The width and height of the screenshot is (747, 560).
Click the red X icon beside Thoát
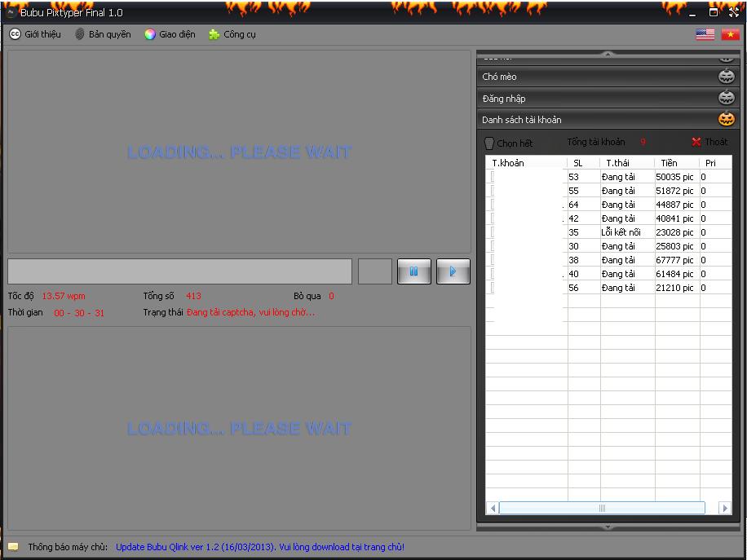696,142
